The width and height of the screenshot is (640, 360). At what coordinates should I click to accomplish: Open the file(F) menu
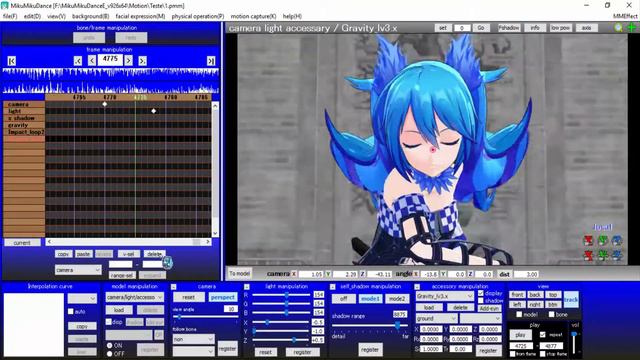[10, 16]
